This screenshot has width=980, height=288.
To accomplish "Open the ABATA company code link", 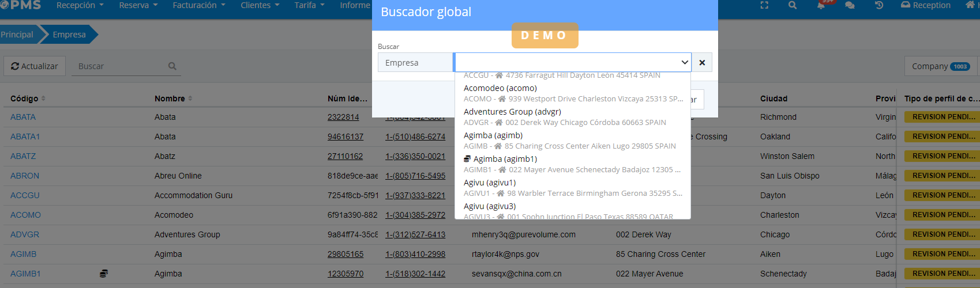I will click(x=23, y=117).
